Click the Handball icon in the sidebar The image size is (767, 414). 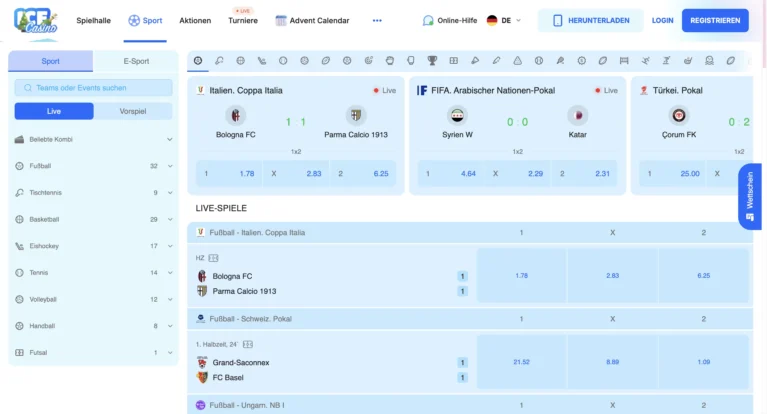pos(20,325)
